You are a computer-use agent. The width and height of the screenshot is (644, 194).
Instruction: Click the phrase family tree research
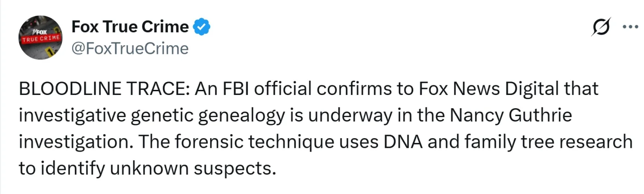(x=540, y=142)
